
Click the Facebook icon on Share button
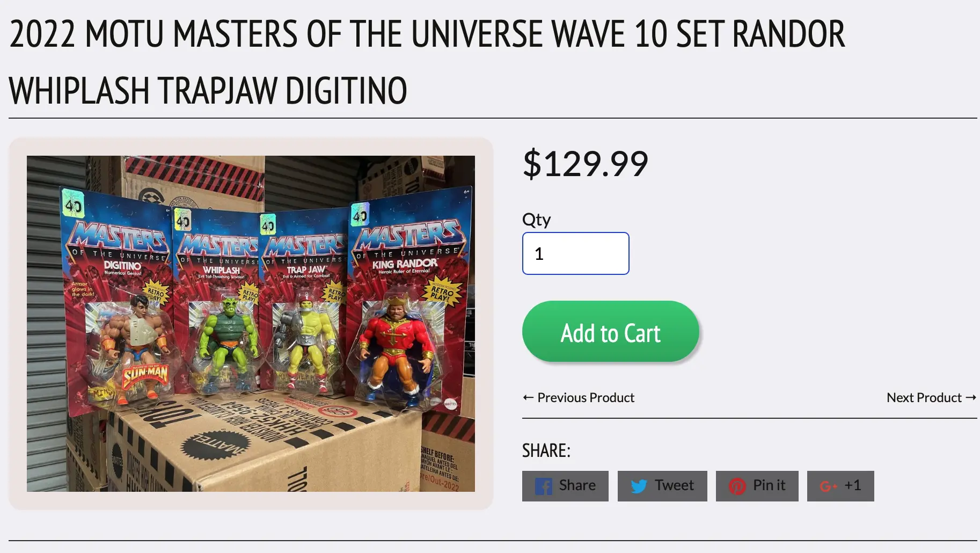[x=543, y=486]
